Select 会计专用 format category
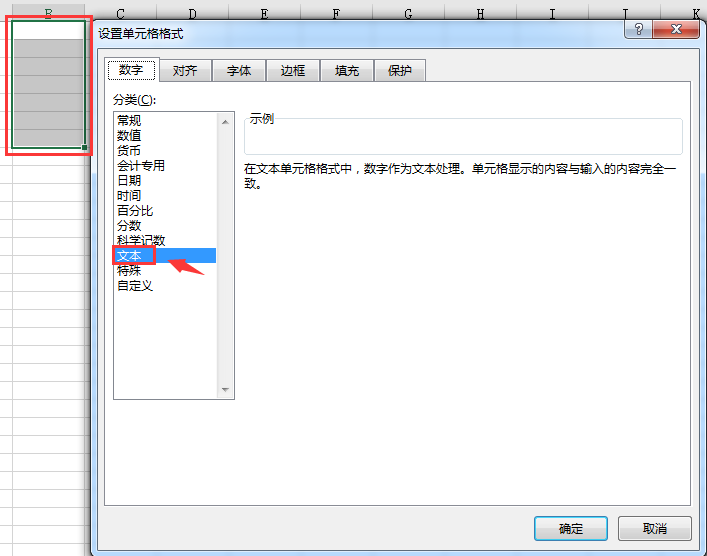 141,165
